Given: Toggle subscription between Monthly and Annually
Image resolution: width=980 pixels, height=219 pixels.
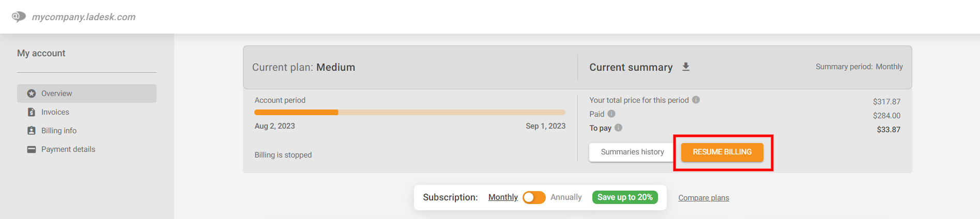Looking at the screenshot, I should 534,197.
